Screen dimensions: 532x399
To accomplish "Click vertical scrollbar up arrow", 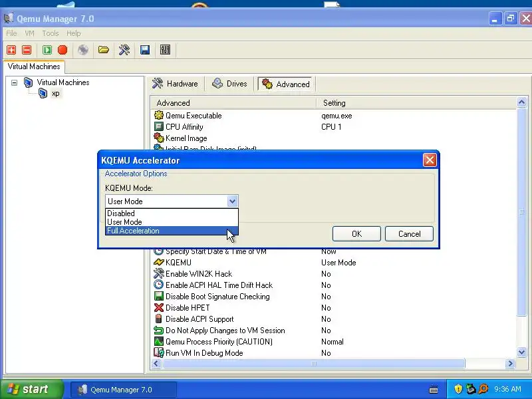I will (522, 102).
